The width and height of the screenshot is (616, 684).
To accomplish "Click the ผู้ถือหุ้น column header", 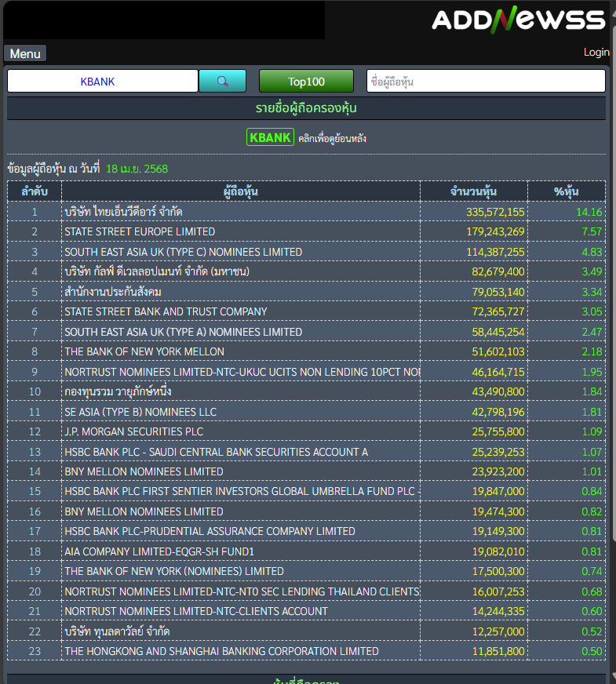I will point(241,191).
